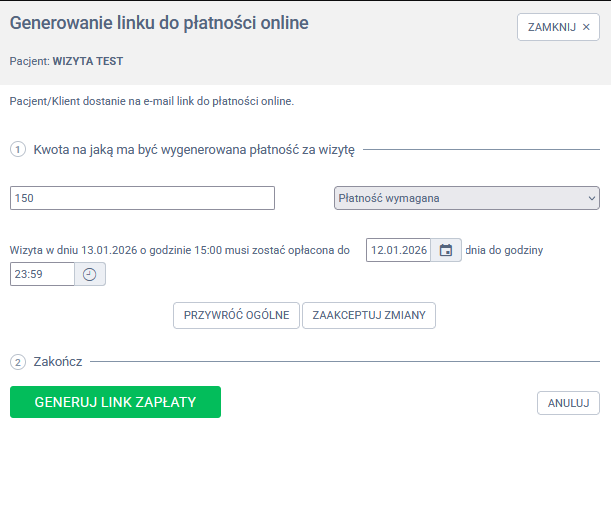Viewport: 611px width, 511px height.
Task: Click the amount field containing 150
Action: point(142,198)
